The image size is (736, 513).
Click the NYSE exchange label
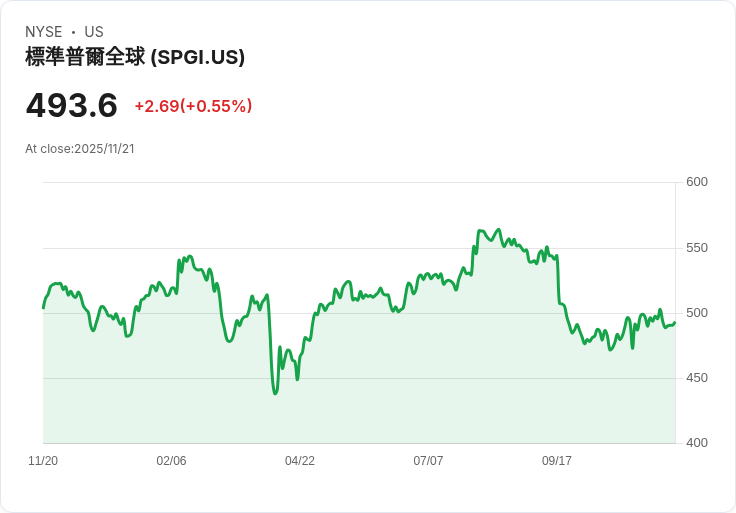[x=43, y=32]
